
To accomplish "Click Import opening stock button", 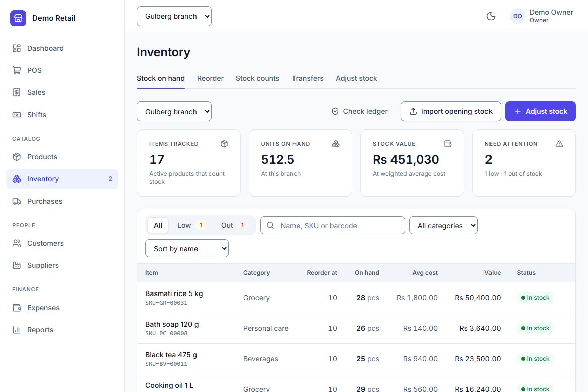I will click(x=450, y=111).
